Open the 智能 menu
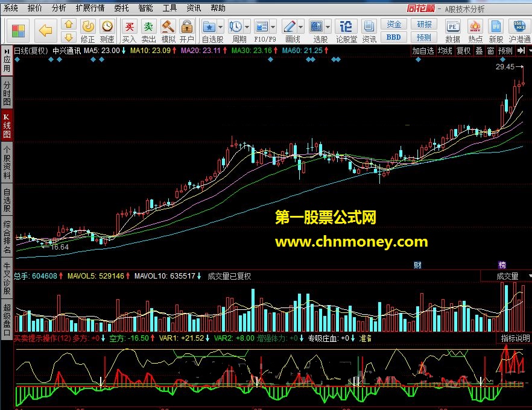The height and width of the screenshot is (410, 532). tap(145, 8)
